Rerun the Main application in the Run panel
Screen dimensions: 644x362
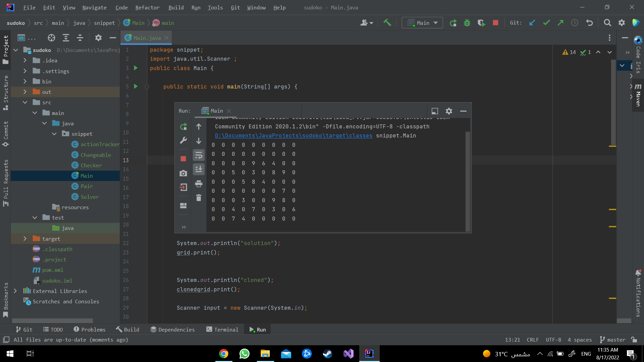[x=183, y=127]
